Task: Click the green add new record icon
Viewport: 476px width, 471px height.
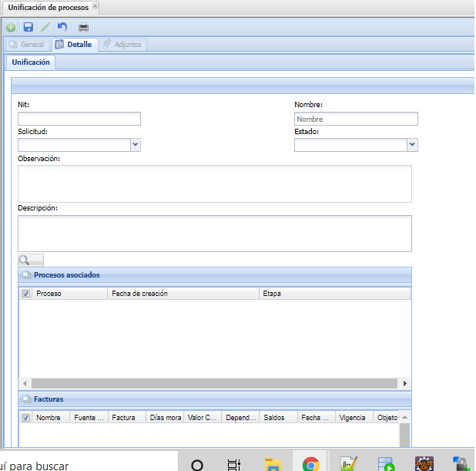Action: 11,28
